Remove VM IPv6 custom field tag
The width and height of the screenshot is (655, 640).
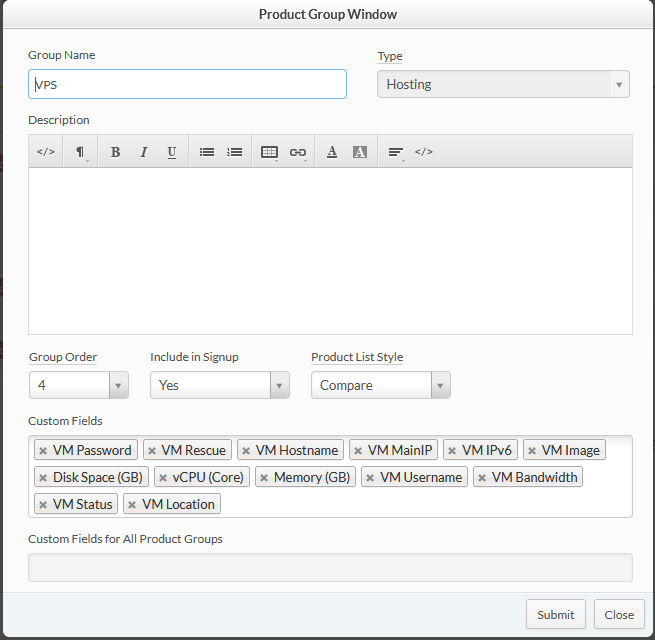[x=452, y=451]
